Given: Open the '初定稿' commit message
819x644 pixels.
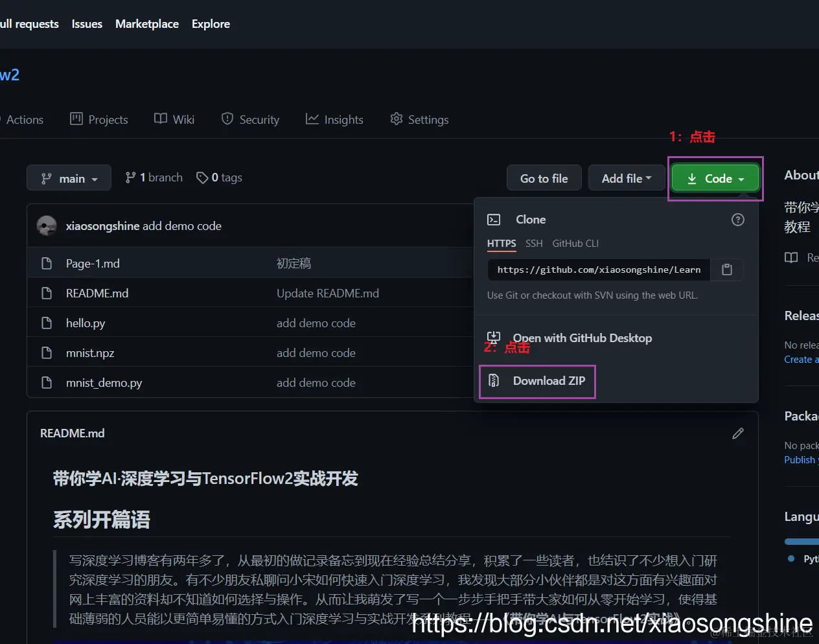Looking at the screenshot, I should (x=294, y=264).
